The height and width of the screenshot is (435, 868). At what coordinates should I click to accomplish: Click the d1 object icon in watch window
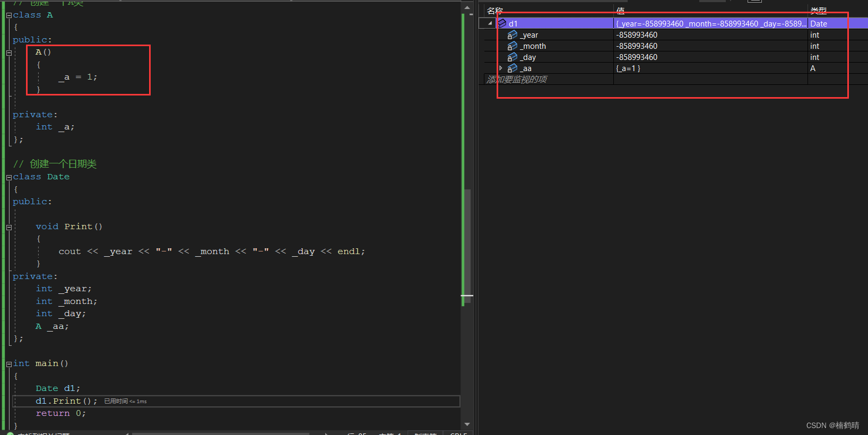pyautogui.click(x=502, y=23)
